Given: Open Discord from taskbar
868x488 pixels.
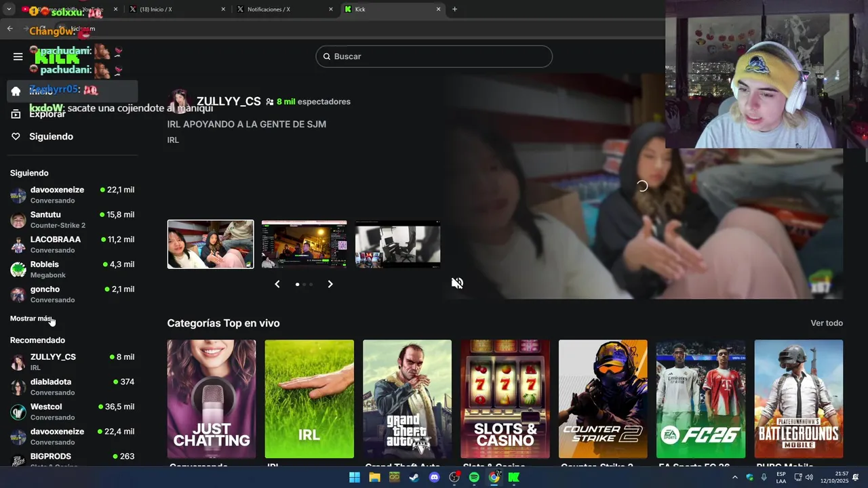Looking at the screenshot, I should click(x=435, y=477).
